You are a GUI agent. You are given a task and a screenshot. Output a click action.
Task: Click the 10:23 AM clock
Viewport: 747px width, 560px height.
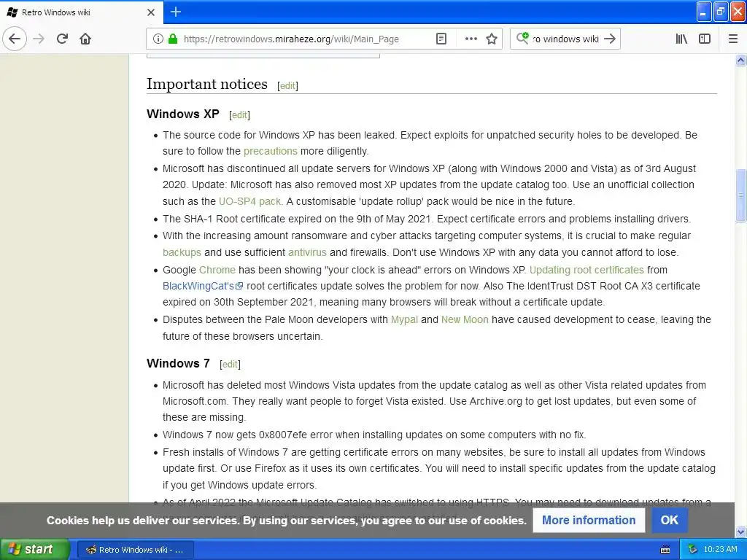coord(720,550)
